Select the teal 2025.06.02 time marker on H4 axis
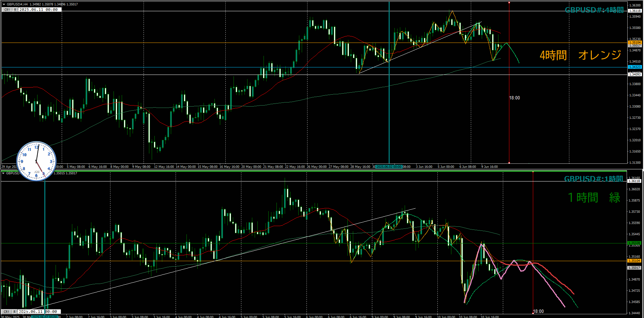The height and width of the screenshot is (318, 644). (389, 167)
